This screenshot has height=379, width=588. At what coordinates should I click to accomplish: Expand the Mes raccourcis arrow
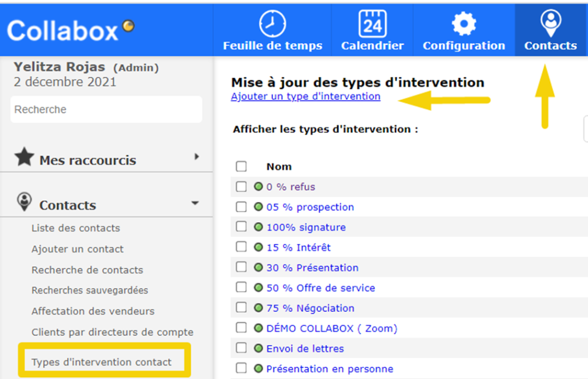(196, 157)
